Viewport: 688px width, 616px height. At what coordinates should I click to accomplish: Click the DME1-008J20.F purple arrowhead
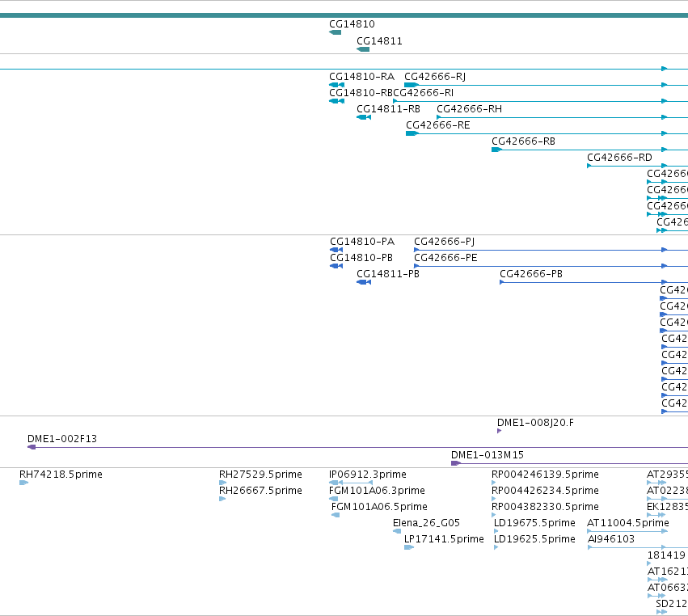pyautogui.click(x=500, y=431)
